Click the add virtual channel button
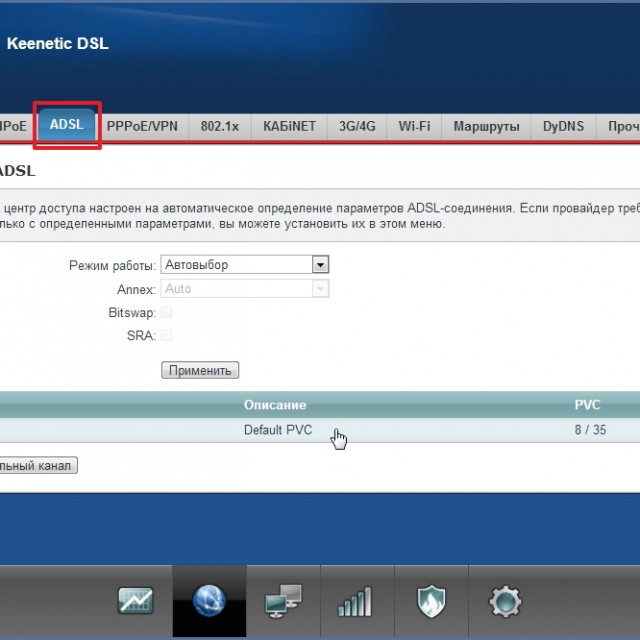Image resolution: width=640 pixels, height=640 pixels. tap(38, 465)
